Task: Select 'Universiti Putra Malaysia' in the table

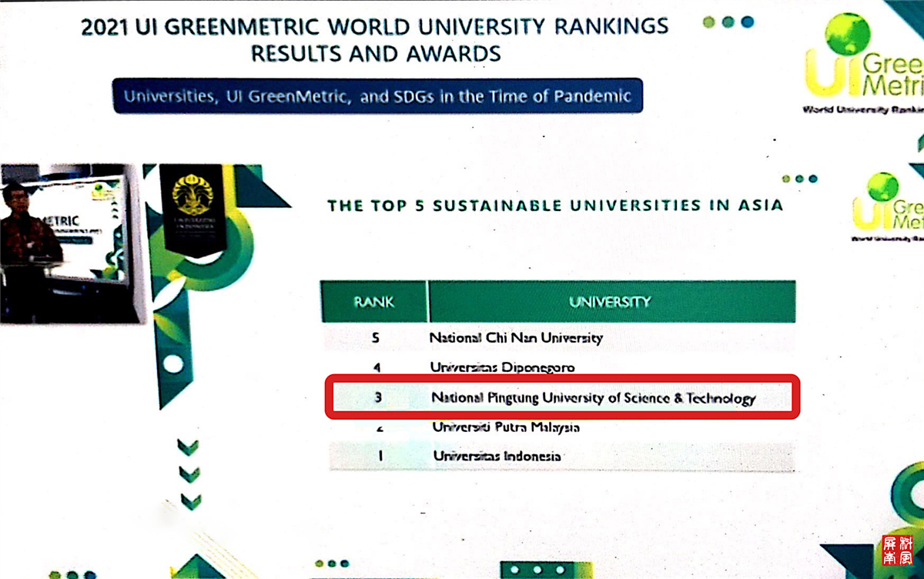Action: pos(506,427)
